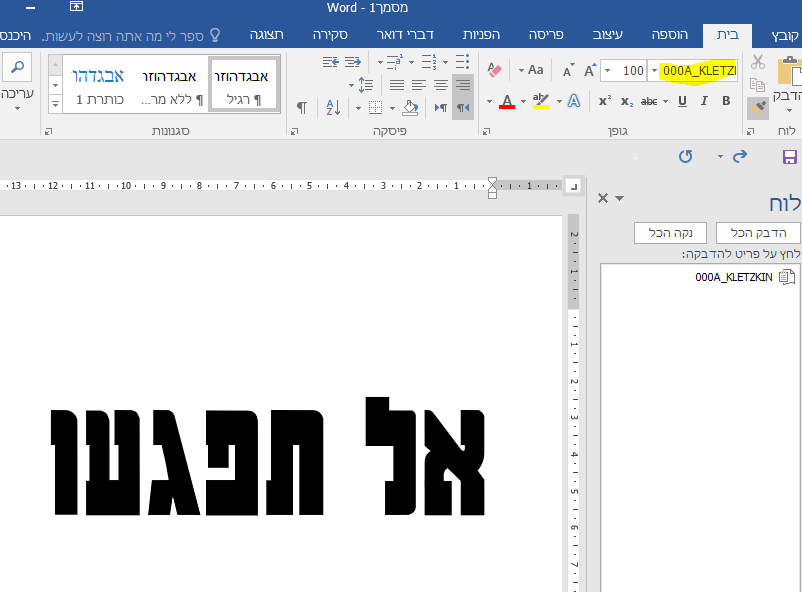The image size is (802, 592).
Task: Open the font size dropdown arrow
Action: (x=607, y=71)
